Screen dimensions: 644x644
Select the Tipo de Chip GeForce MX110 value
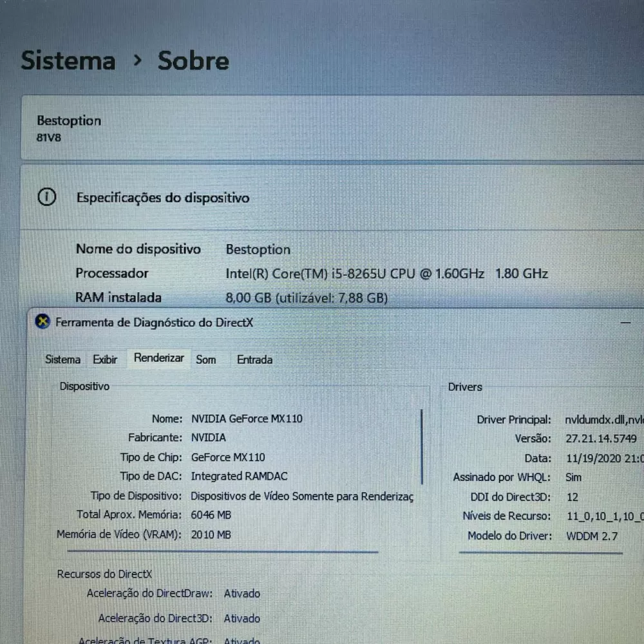228,457
